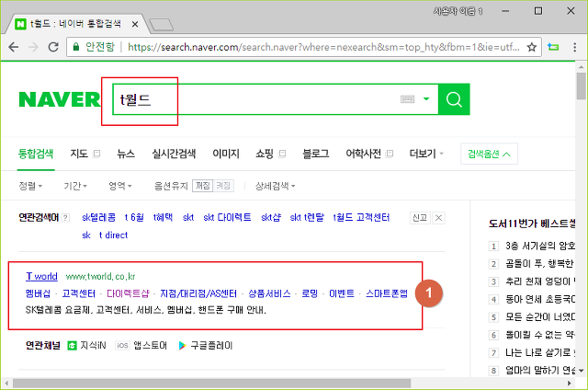Click the browser back arrow
588x390 pixels.
point(14,47)
